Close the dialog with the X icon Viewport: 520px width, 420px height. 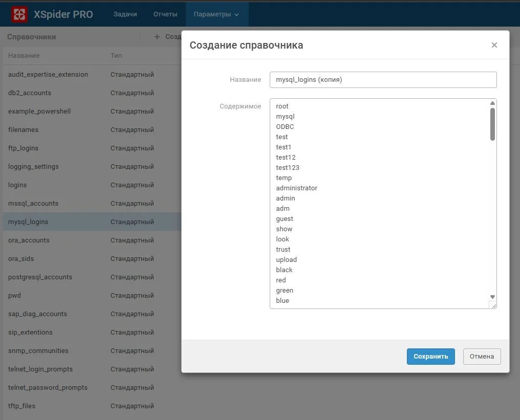(x=494, y=45)
